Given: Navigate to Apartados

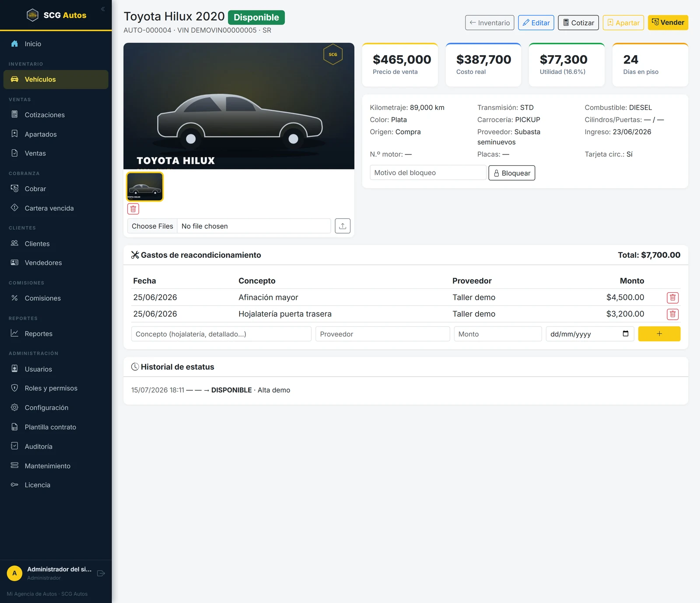Looking at the screenshot, I should point(56,134).
